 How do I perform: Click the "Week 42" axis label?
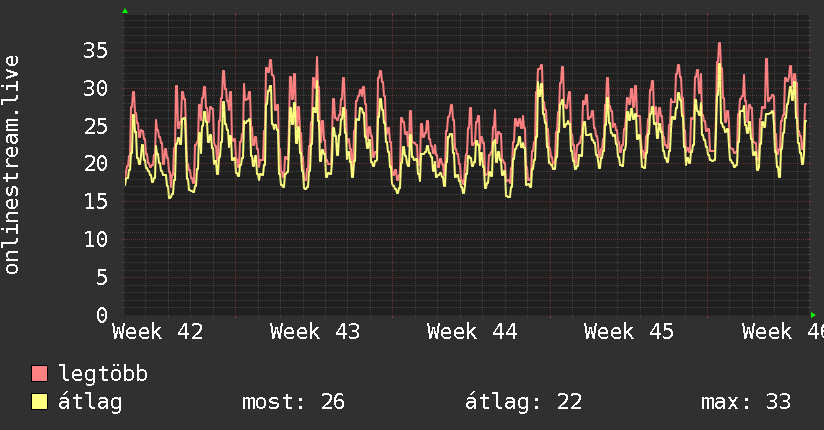pyautogui.click(x=158, y=332)
